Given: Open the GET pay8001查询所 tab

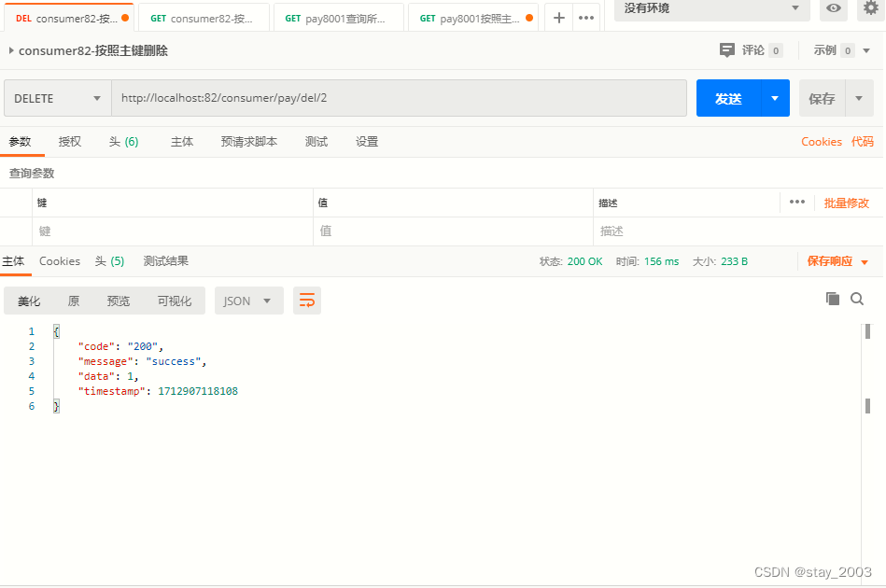Looking at the screenshot, I should pyautogui.click(x=339, y=18).
